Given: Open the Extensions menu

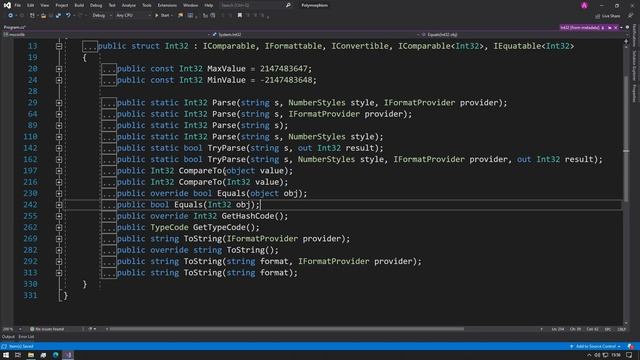Looking at the screenshot, I should [x=167, y=5].
